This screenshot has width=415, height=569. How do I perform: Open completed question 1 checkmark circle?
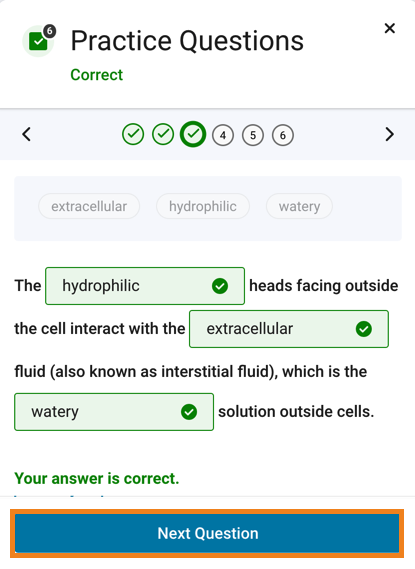(133, 134)
